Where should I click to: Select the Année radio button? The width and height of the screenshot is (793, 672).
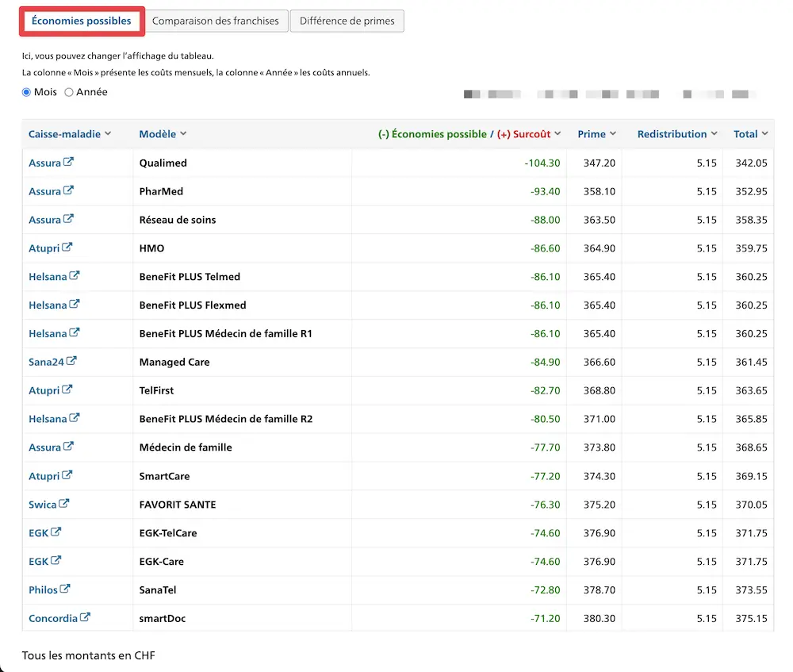[69, 92]
